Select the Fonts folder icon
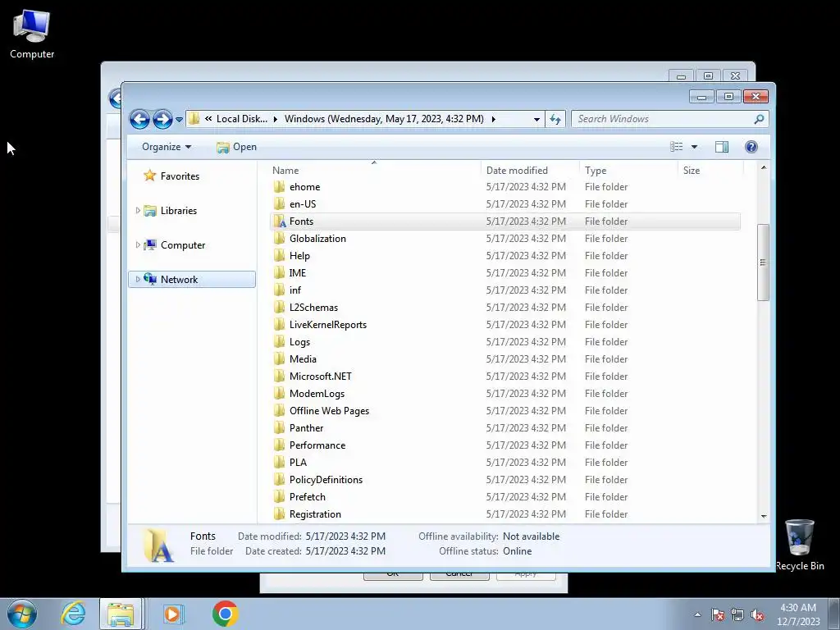The height and width of the screenshot is (630, 840). click(x=279, y=221)
